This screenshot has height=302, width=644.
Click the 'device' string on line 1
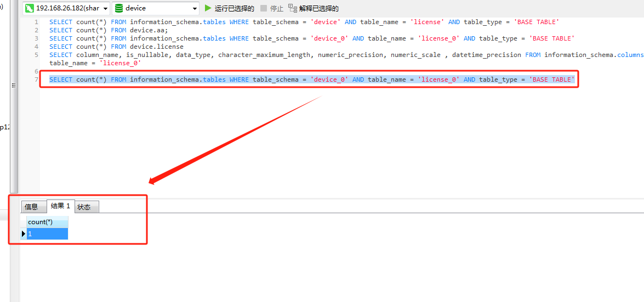point(326,22)
